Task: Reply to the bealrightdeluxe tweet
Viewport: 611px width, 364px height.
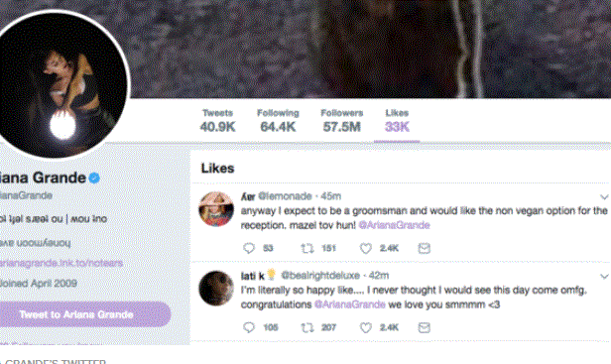Action: point(249,327)
